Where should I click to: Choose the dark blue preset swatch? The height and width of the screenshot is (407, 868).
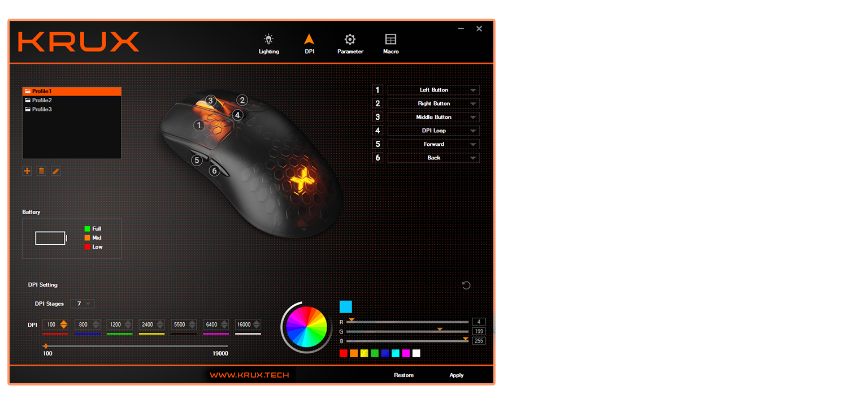point(385,353)
